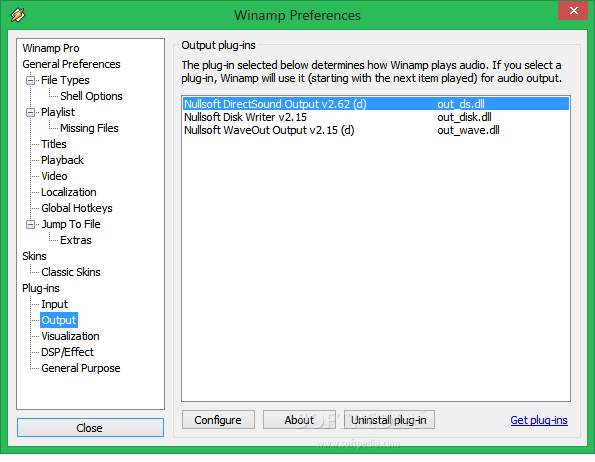Select File Types in the tree
595x462 pixels.
[x=65, y=80]
